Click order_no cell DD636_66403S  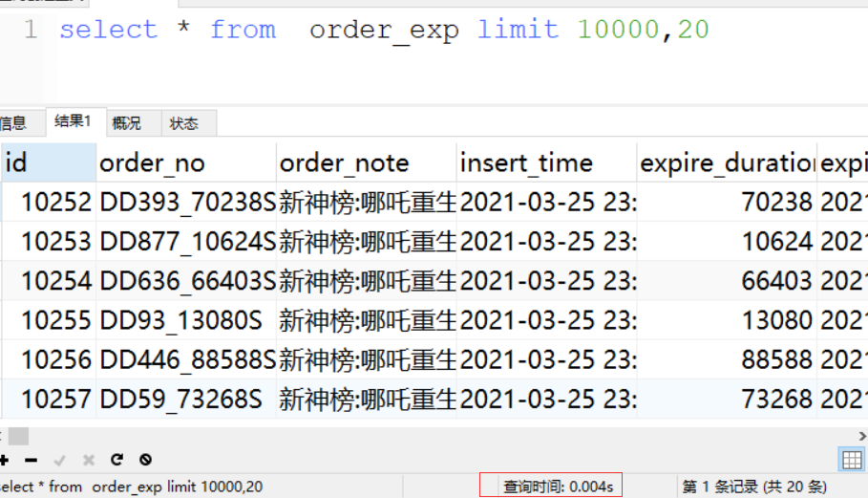pos(186,281)
